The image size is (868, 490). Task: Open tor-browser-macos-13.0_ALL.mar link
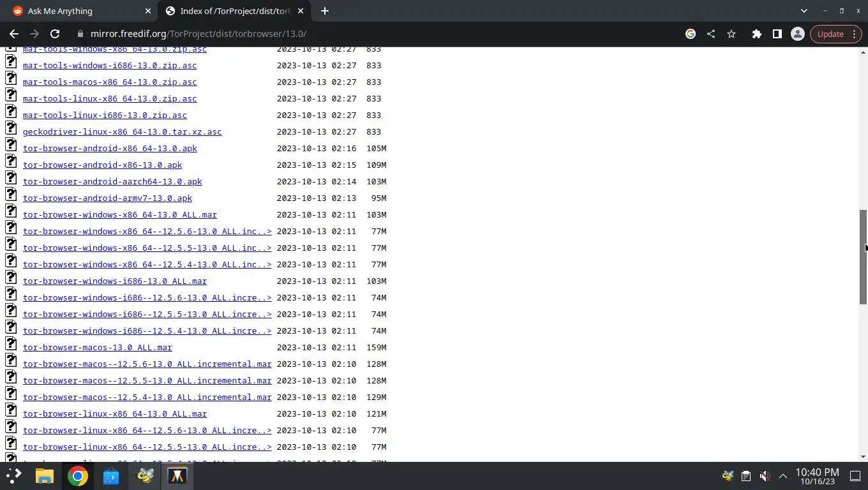pos(98,348)
